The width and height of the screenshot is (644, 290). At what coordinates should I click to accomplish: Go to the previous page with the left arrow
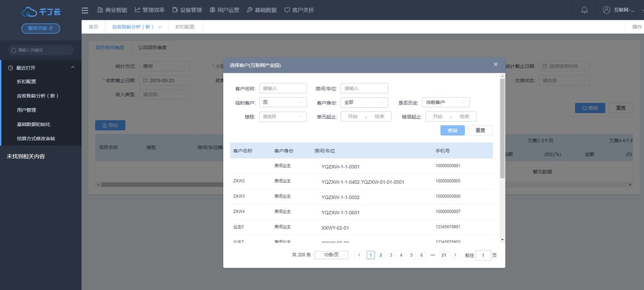coord(360,255)
